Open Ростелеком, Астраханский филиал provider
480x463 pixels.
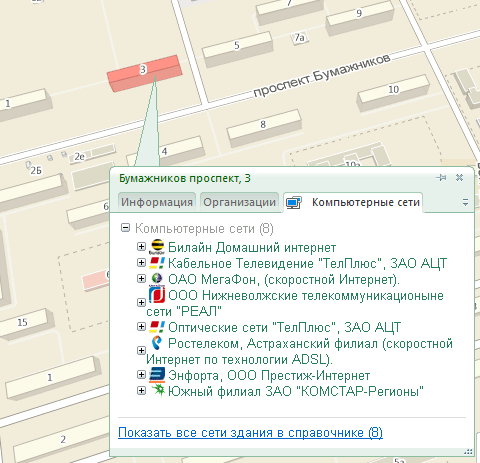(x=299, y=351)
